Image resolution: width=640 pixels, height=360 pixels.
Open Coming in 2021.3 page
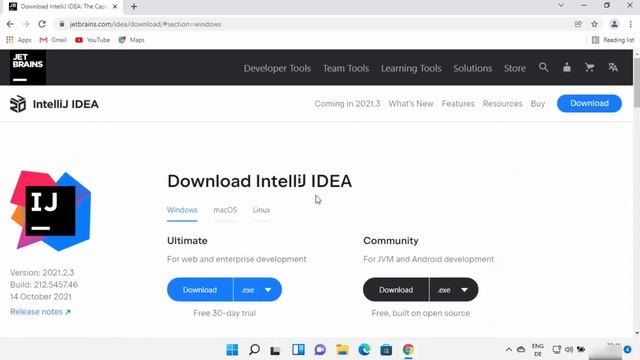point(347,104)
